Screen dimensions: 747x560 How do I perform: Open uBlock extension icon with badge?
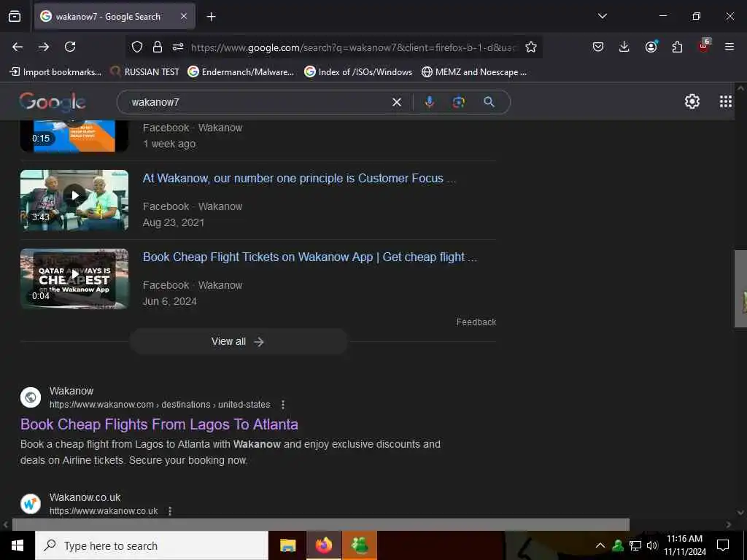tap(704, 46)
